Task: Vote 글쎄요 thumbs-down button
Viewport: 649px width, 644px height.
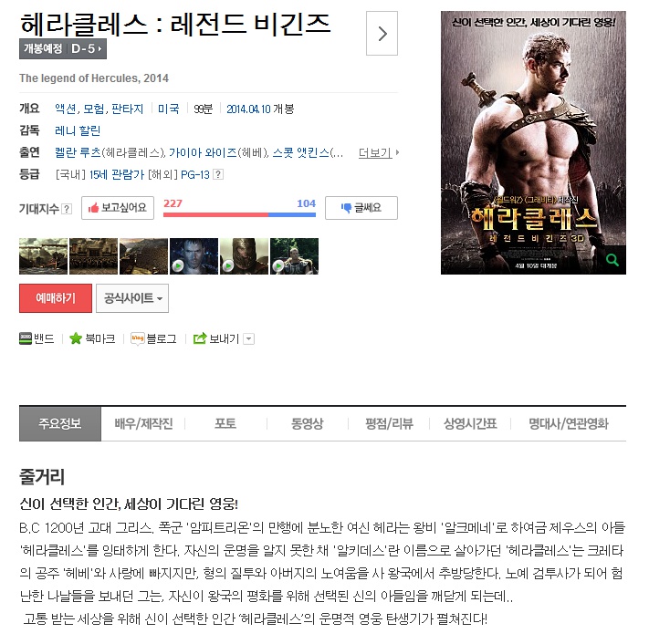Action: (x=361, y=208)
